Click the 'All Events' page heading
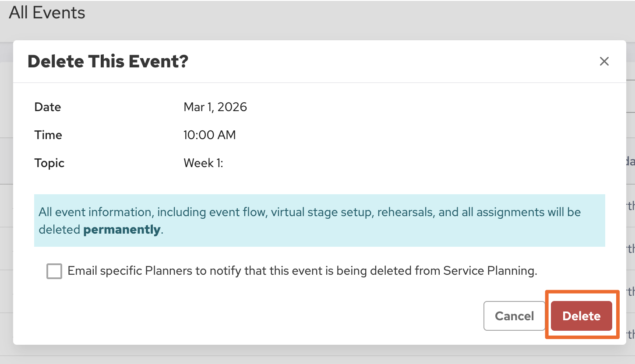Image resolution: width=635 pixels, height=364 pixels. [47, 13]
